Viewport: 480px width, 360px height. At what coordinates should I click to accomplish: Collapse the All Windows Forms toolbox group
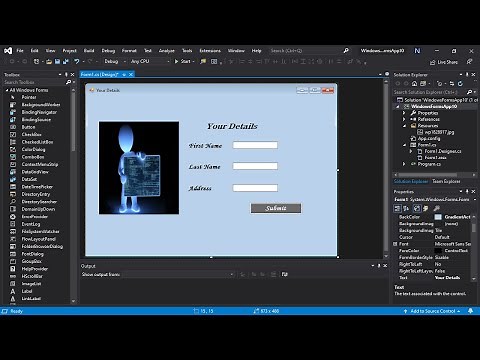[7, 90]
